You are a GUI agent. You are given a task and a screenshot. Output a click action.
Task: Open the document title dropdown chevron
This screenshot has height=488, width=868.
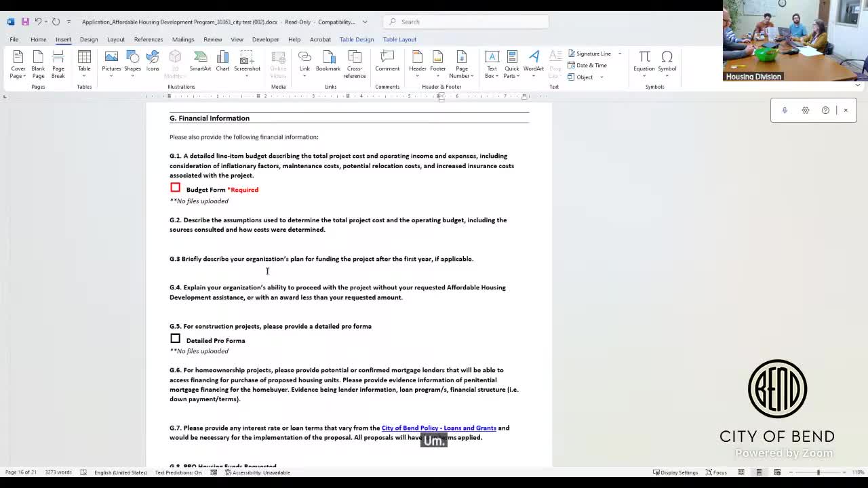(x=365, y=22)
